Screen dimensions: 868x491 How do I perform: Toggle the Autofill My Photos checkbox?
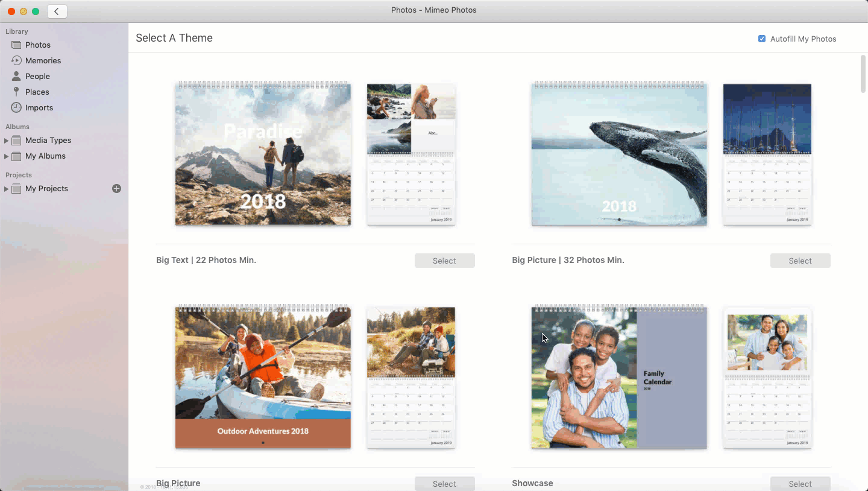click(762, 39)
